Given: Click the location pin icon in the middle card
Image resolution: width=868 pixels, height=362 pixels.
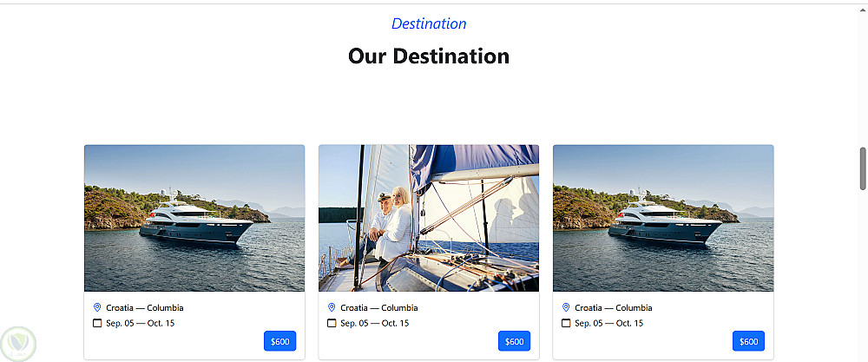Looking at the screenshot, I should (332, 307).
